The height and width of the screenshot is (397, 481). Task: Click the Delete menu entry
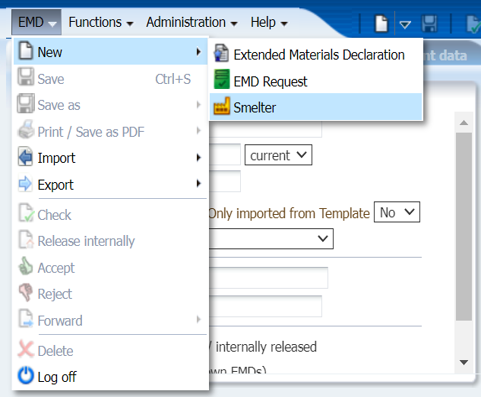(111, 351)
